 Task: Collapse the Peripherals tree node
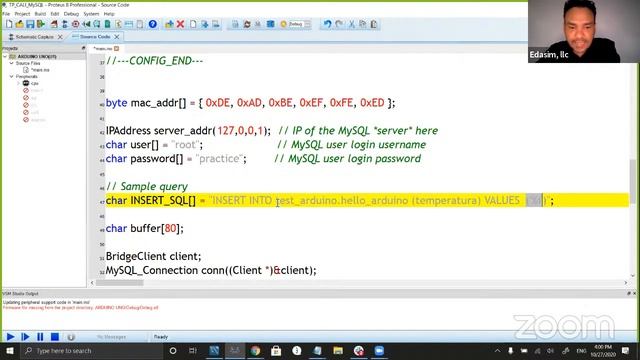pyautogui.click(x=12, y=76)
